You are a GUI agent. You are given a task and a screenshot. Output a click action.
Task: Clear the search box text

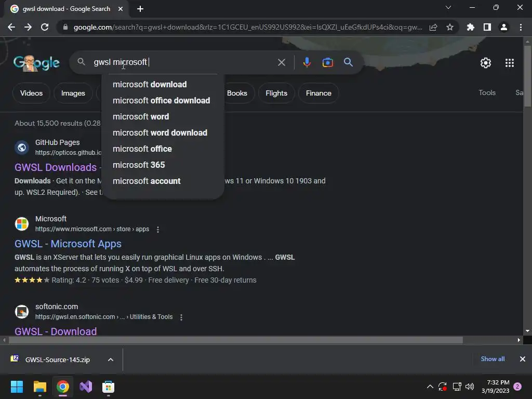[x=281, y=62]
